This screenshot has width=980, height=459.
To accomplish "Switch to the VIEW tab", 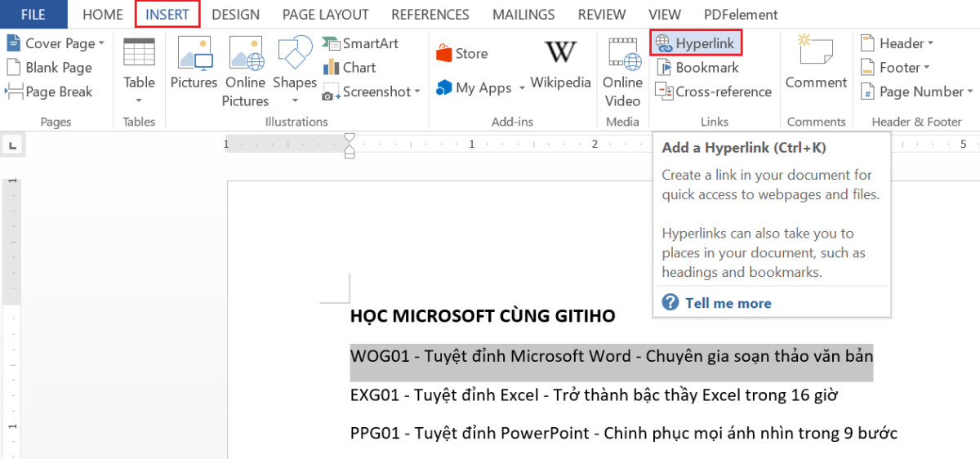I will pyautogui.click(x=665, y=15).
